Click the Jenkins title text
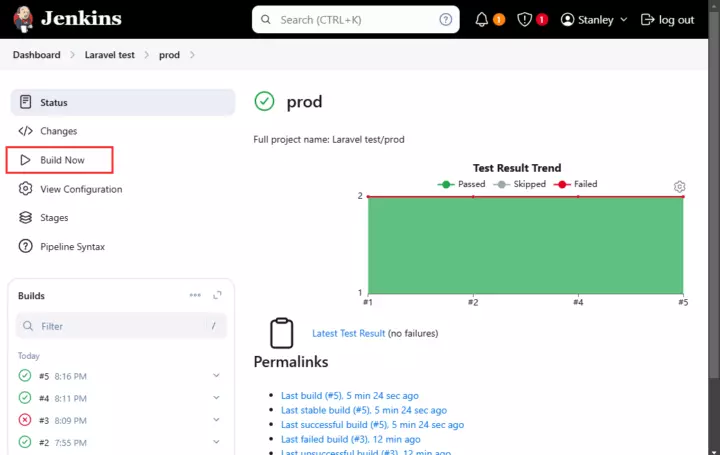Viewport: 720px width, 455px height. tap(81, 19)
